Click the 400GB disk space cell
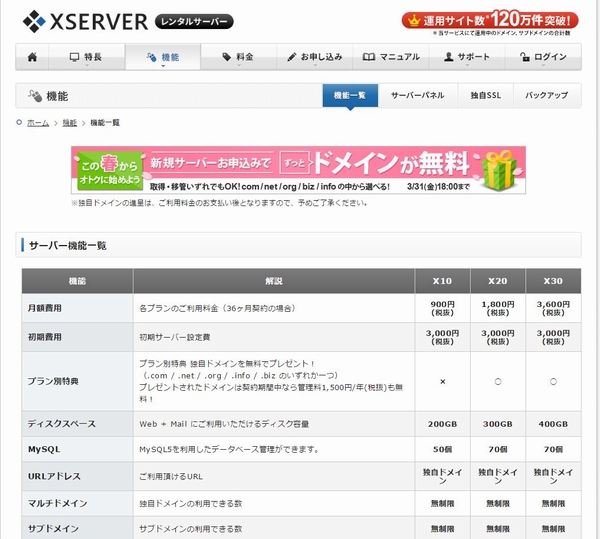Screen dimensions: 600x539 [x=553, y=424]
